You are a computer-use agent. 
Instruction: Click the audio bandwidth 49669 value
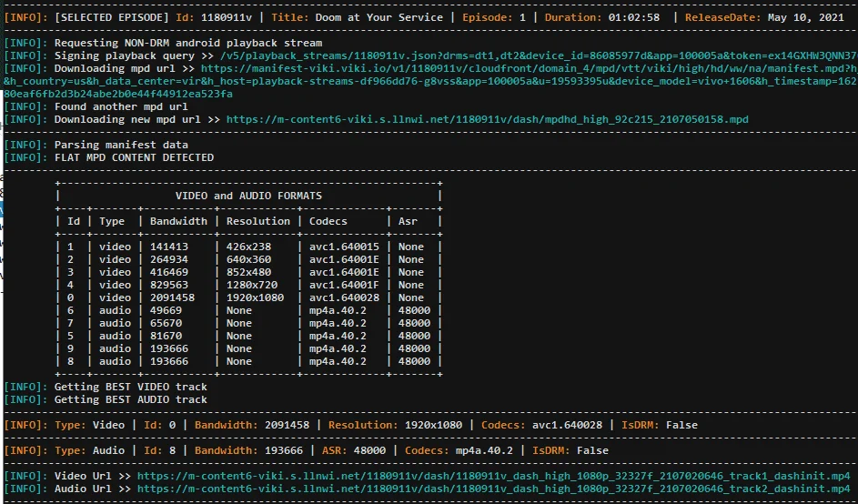coord(166,311)
